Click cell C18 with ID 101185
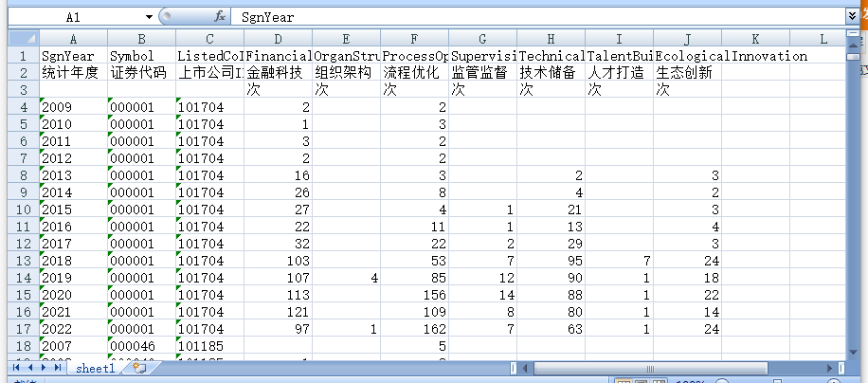The height and width of the screenshot is (383, 868). [209, 345]
